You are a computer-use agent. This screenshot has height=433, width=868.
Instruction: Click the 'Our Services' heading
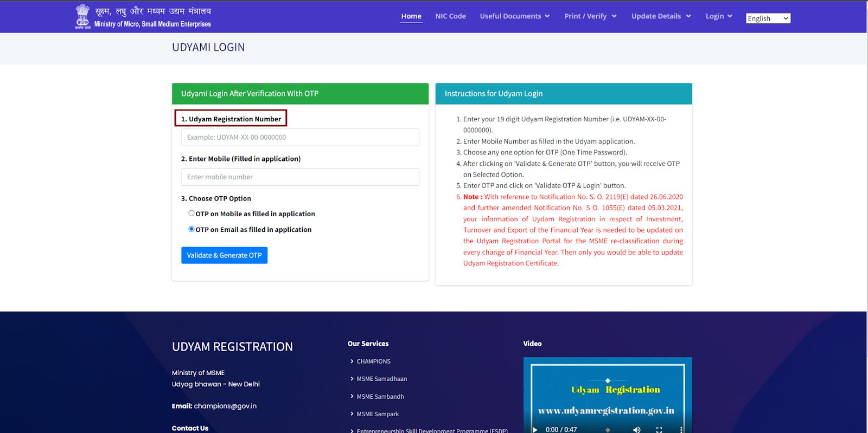[x=368, y=344]
